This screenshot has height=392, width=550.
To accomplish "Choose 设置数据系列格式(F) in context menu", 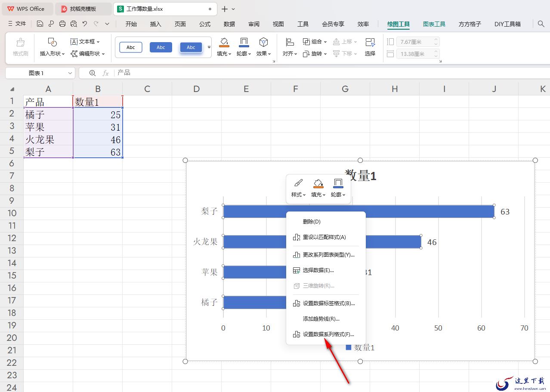I will (x=326, y=334).
